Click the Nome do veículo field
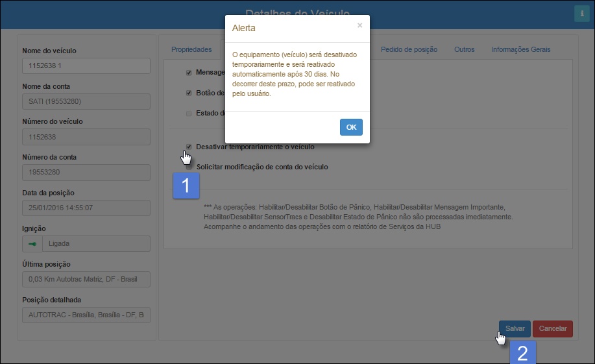This screenshot has height=364, width=595. (86, 66)
